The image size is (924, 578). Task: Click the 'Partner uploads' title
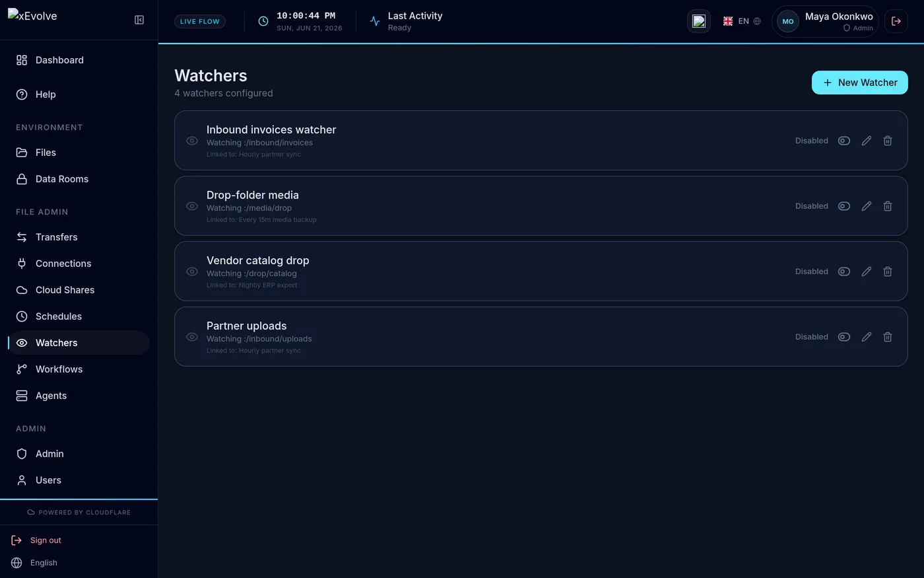point(247,326)
